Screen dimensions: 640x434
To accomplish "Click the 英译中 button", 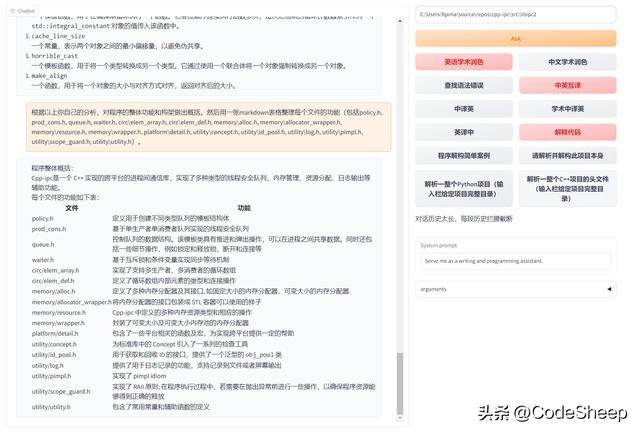I will [x=461, y=132].
